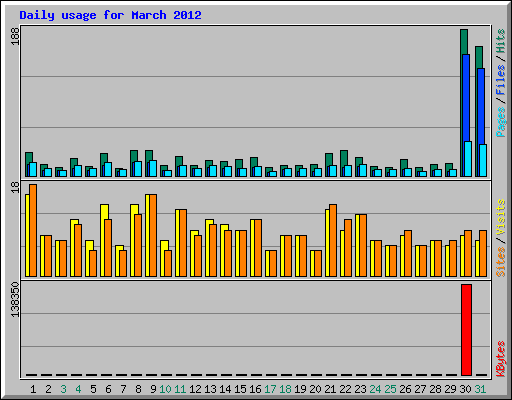Click the "188" y-axis value
The image size is (512, 400).
15,36
